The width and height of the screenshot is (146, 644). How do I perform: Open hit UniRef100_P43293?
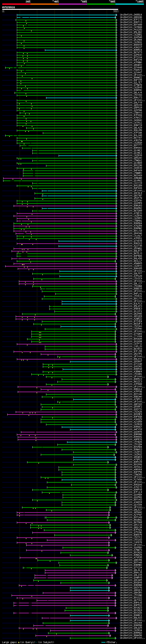(x=131, y=30)
